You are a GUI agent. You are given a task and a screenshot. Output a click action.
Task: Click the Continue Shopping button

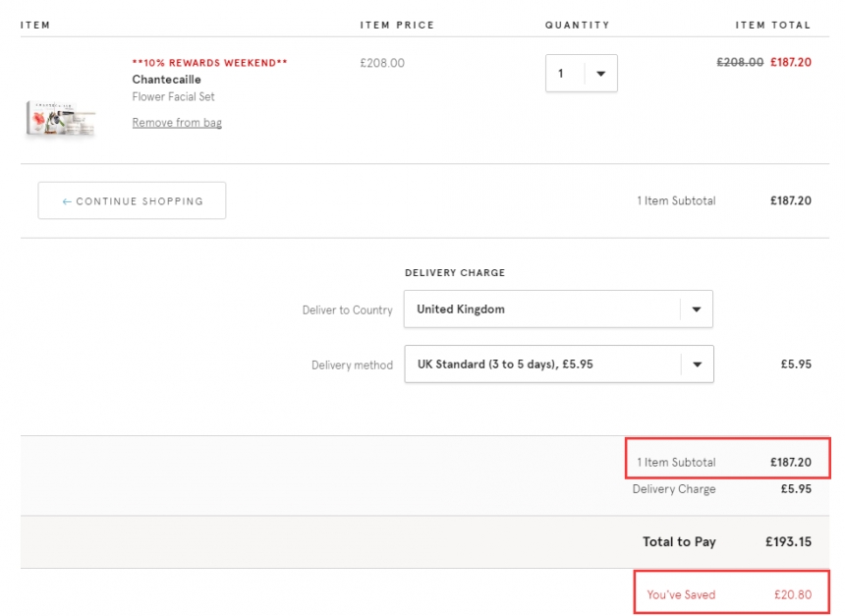pos(132,200)
